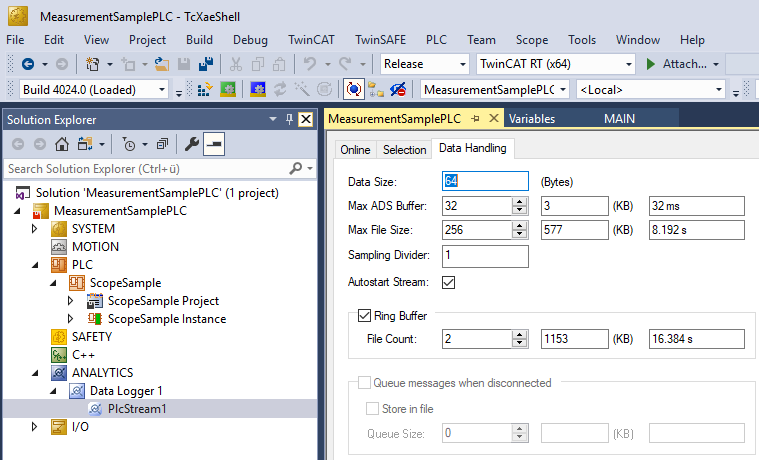Disable the Ring Buffer checkbox
The width and height of the screenshot is (759, 460).
[x=364, y=316]
